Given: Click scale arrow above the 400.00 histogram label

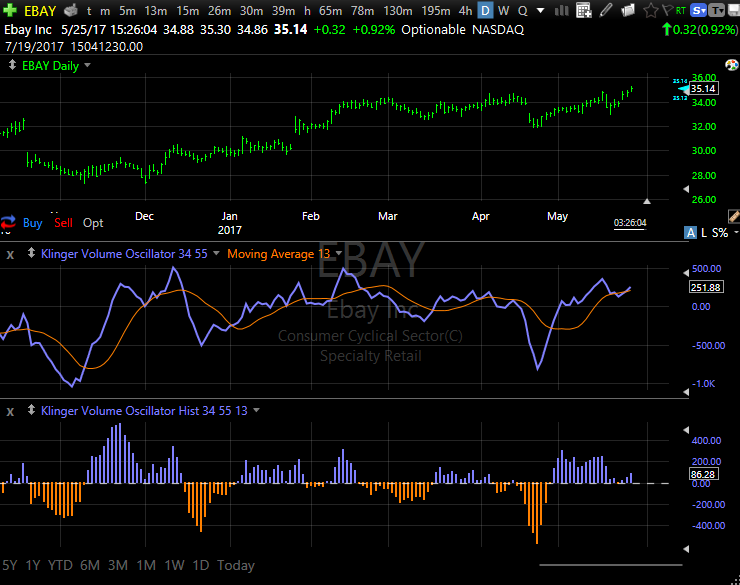Looking at the screenshot, I should point(686,430).
